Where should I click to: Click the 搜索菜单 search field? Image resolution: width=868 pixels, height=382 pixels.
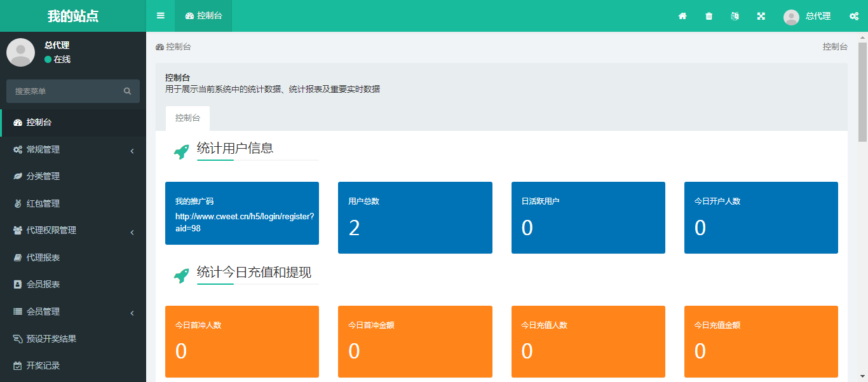point(64,92)
